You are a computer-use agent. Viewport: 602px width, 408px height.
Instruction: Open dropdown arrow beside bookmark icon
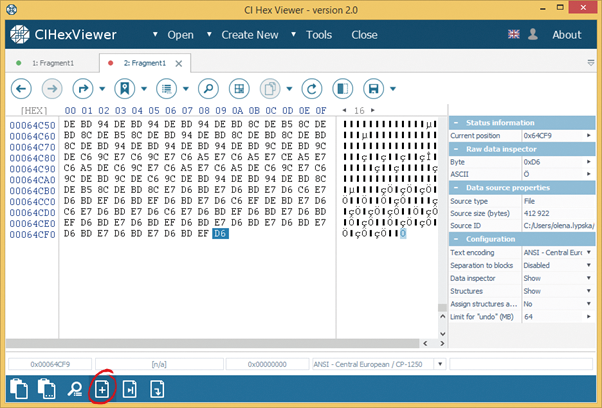tap(144, 89)
